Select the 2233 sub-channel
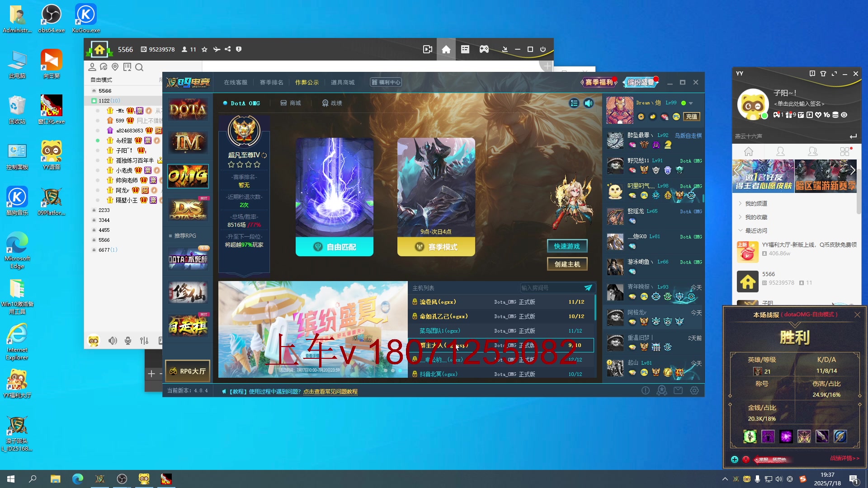The image size is (868, 488). click(x=104, y=210)
